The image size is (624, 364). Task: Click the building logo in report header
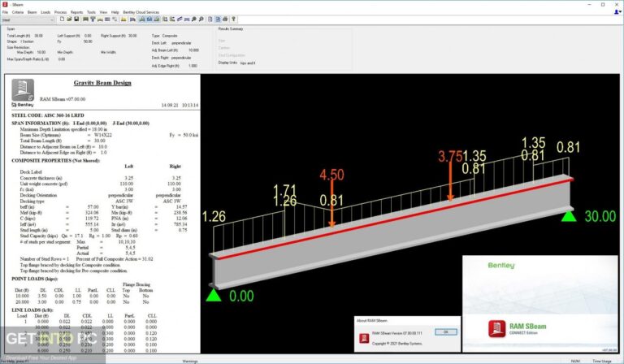[23, 90]
